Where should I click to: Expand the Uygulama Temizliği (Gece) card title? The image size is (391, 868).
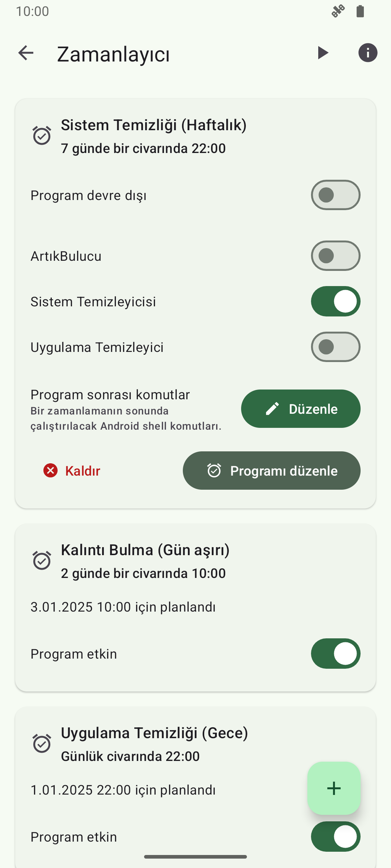tap(154, 733)
